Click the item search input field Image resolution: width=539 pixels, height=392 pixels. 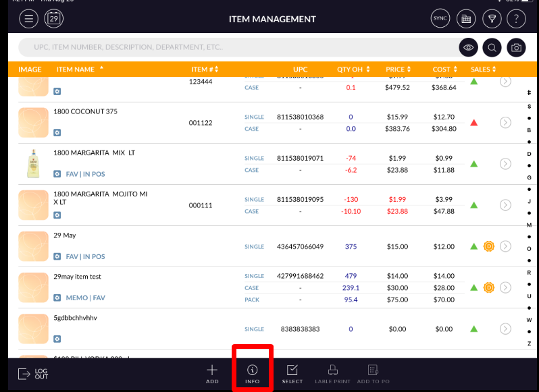(236, 48)
